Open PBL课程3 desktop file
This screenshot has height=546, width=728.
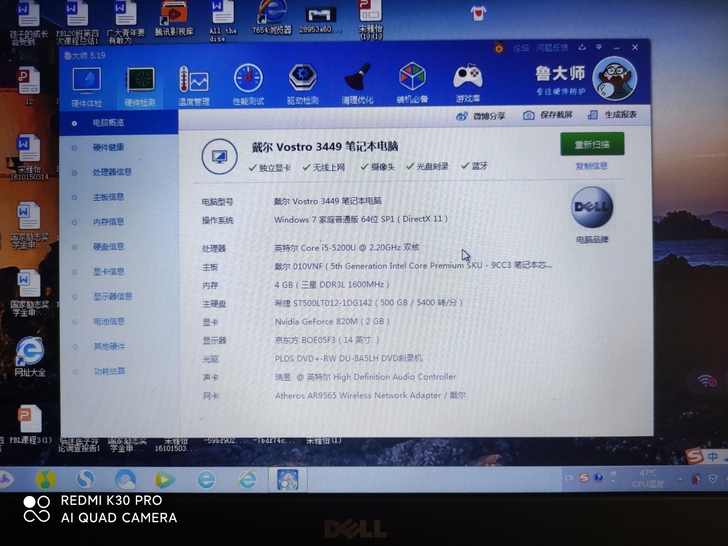pos(30,424)
